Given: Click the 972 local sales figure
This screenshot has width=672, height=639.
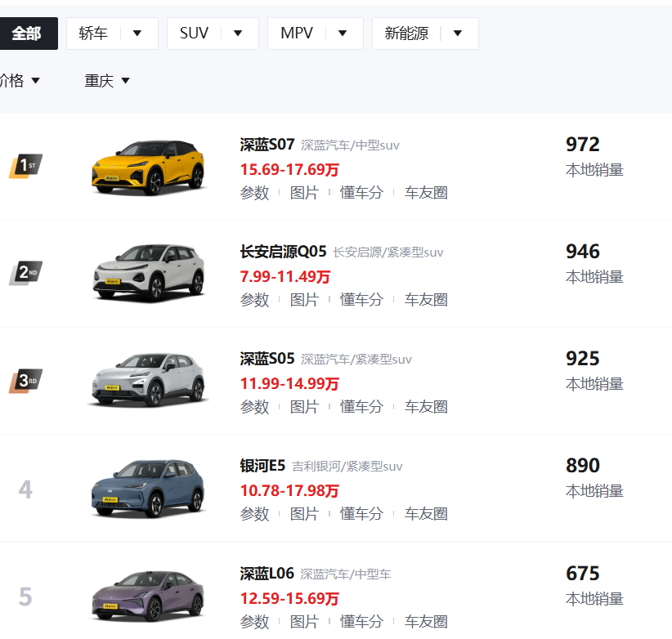Looking at the screenshot, I should 582,145.
